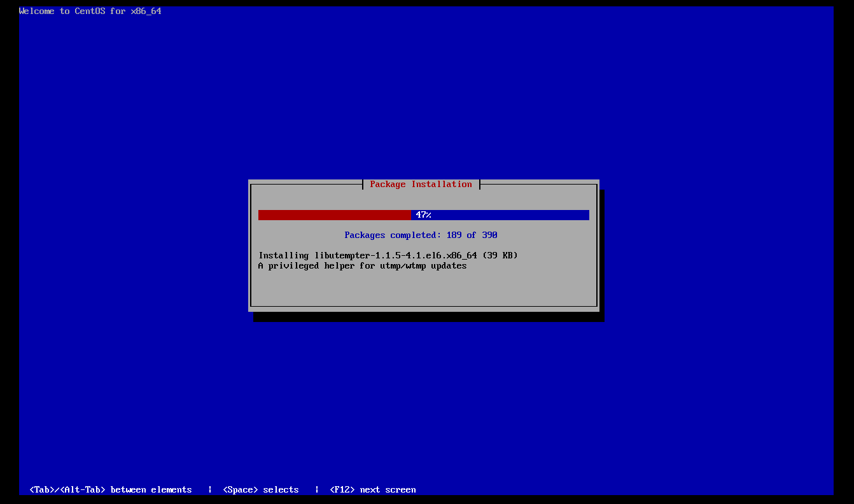The height and width of the screenshot is (504, 854).
Task: Click the 'Welcome to CentOS for x86_64' header
Action: pos(90,11)
